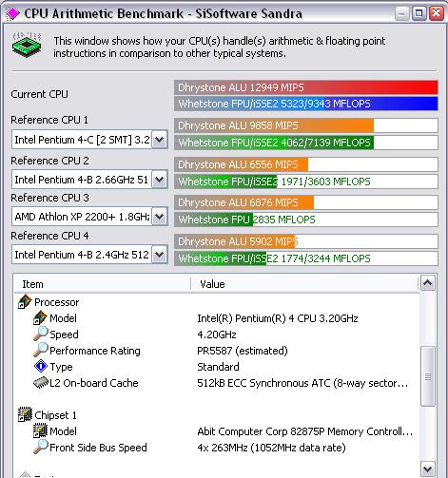Click the Value column header

pyautogui.click(x=304, y=284)
